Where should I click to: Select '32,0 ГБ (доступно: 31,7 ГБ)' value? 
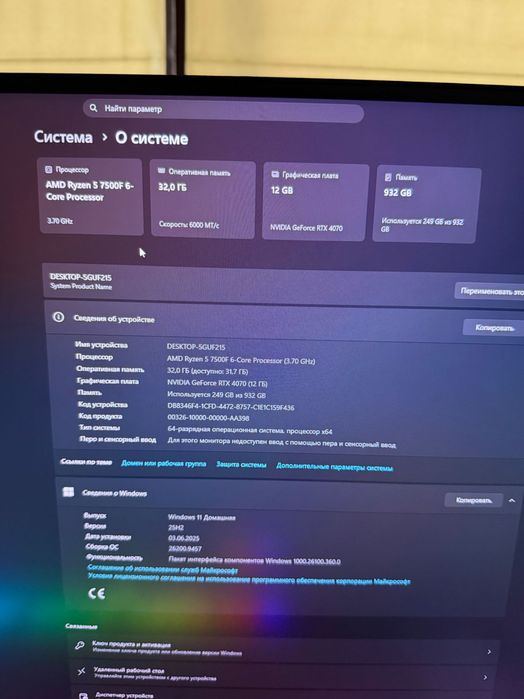(x=207, y=371)
